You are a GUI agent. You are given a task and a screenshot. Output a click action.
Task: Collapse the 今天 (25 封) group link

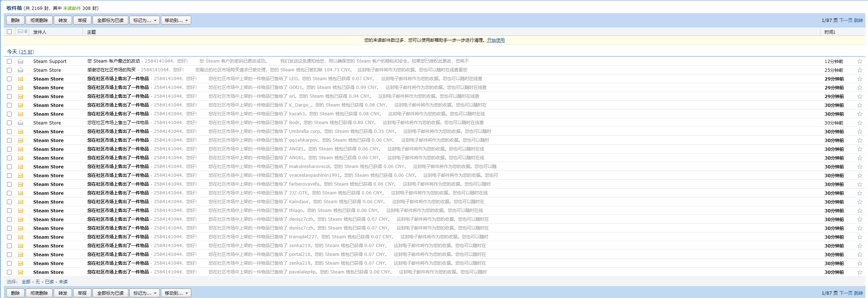pos(26,52)
